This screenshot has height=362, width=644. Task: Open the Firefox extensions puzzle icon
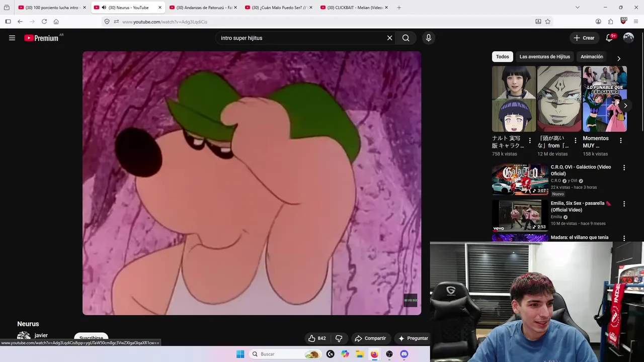[x=610, y=22]
